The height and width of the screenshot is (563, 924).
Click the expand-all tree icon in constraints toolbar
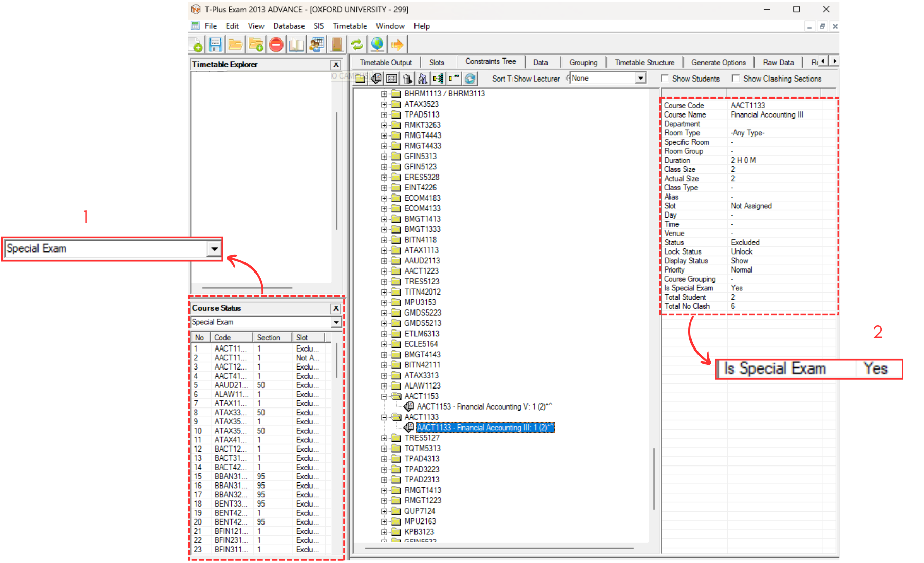point(438,79)
